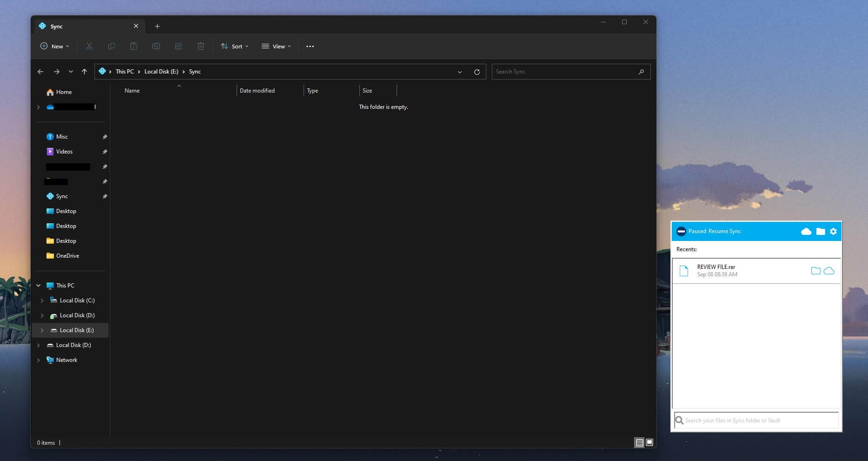The height and width of the screenshot is (461, 868).
Task: Click the Share icon in toolbar
Action: (179, 46)
